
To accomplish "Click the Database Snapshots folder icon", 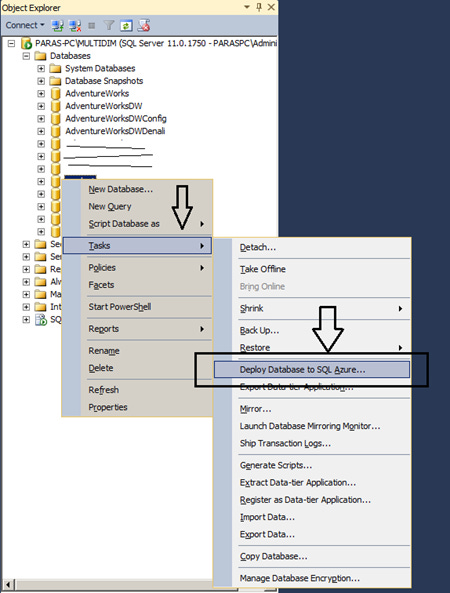I will (55, 81).
